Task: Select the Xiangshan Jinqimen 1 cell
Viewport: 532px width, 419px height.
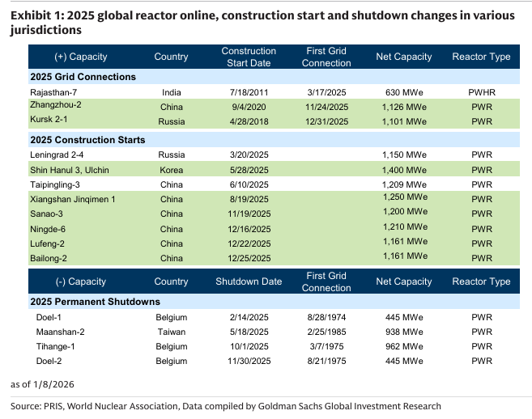Action: pyautogui.click(x=73, y=198)
